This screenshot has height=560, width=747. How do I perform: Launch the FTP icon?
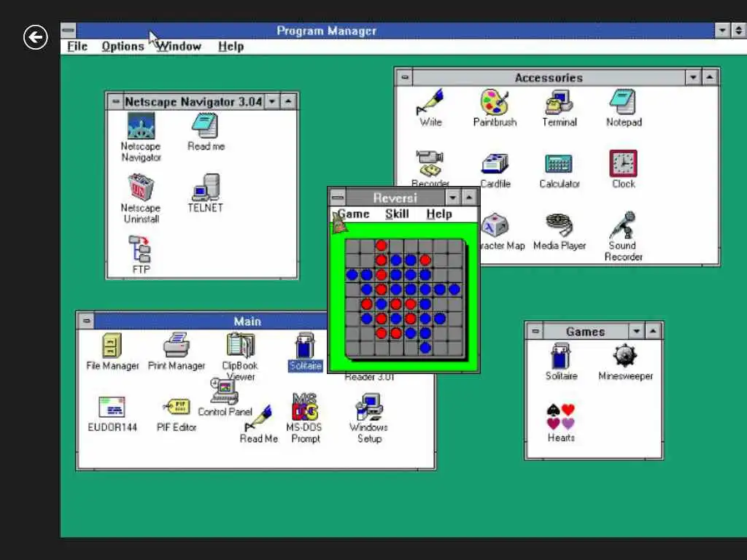coord(141,249)
